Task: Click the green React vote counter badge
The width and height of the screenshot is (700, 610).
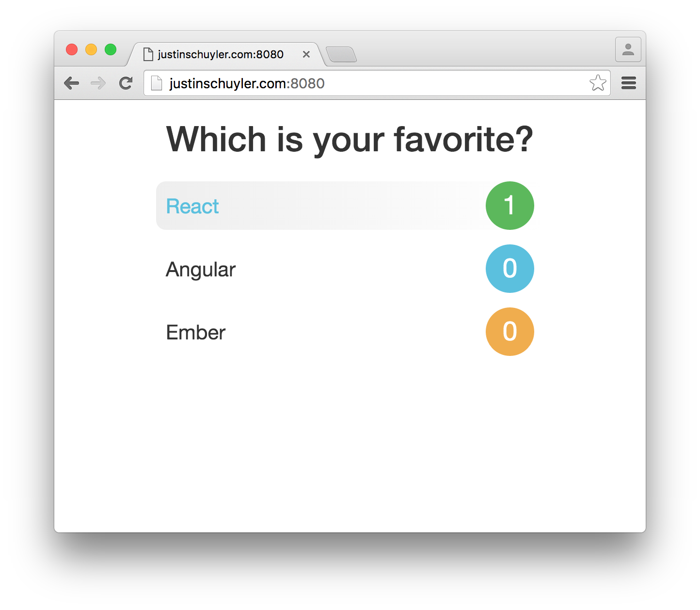Action: (x=509, y=206)
